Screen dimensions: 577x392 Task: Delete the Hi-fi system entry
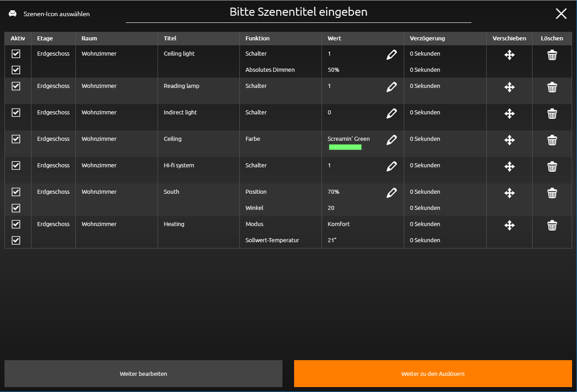[552, 167]
